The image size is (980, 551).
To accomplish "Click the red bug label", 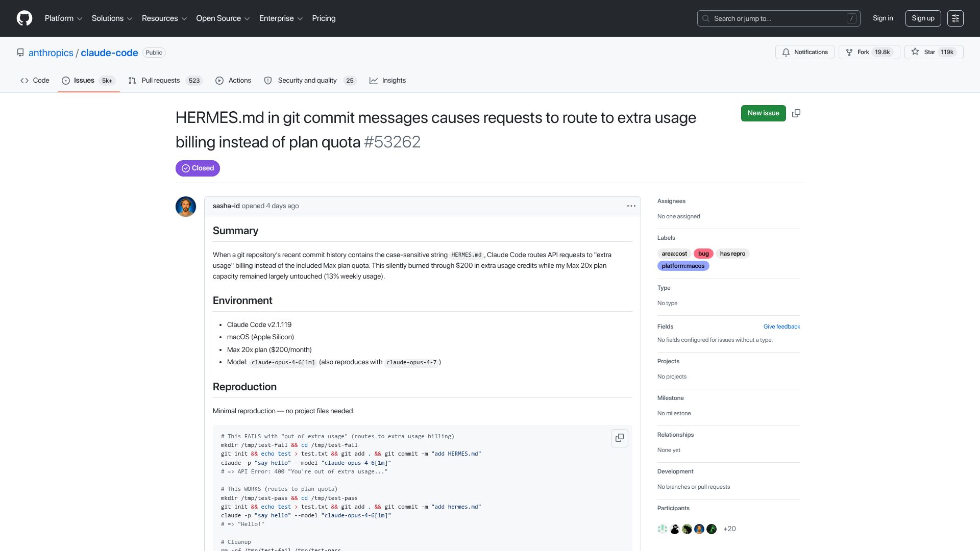I will point(703,254).
